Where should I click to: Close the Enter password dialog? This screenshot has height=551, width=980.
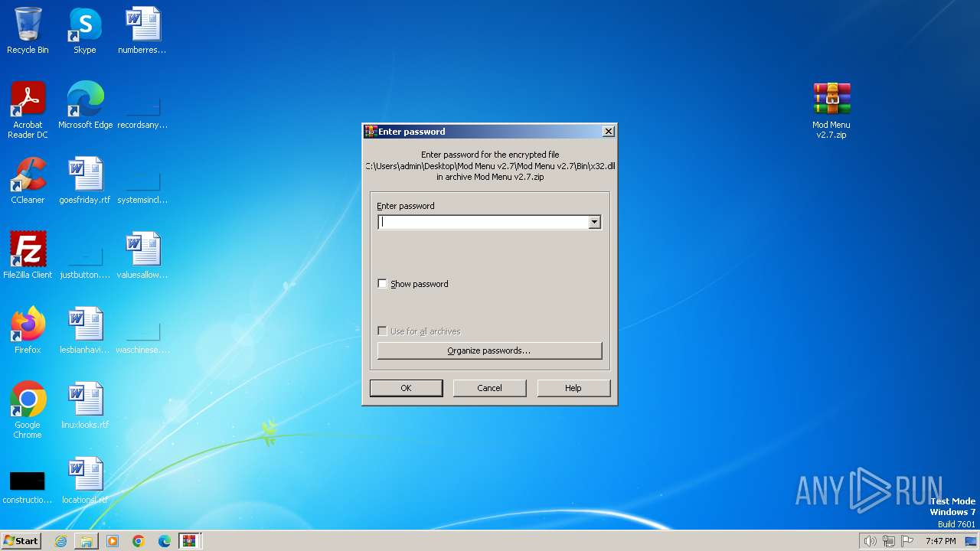[x=609, y=132]
